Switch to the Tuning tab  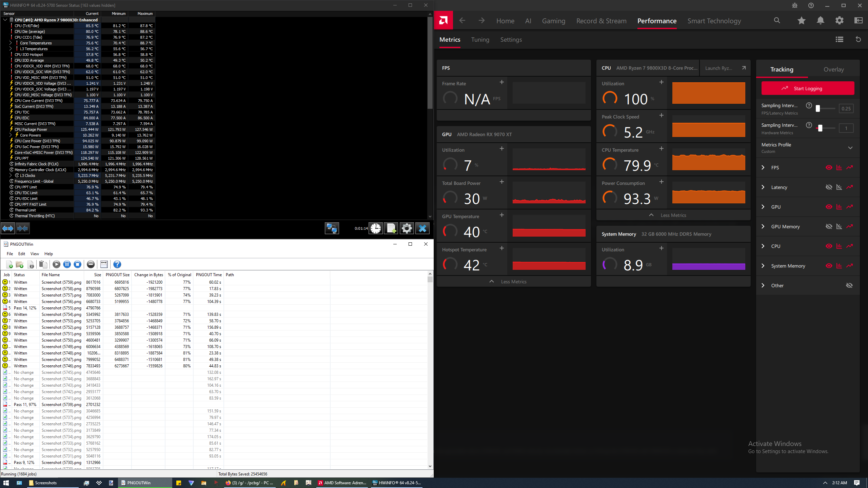pos(480,40)
